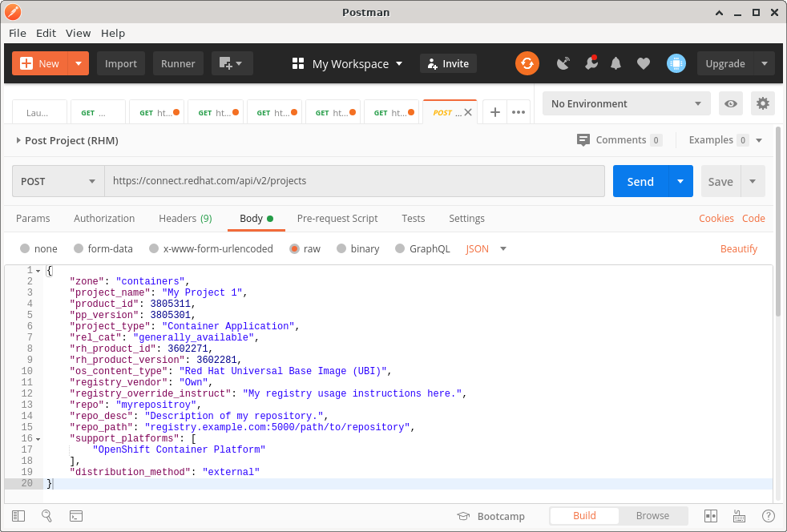Click the Comments speech bubble icon
This screenshot has width=787, height=532.
[x=583, y=140]
